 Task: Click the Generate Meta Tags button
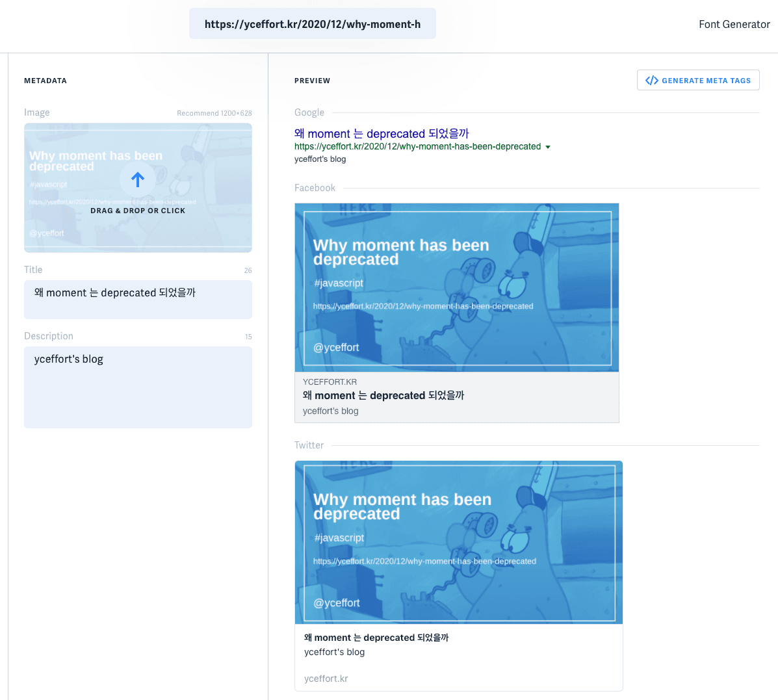pos(698,79)
